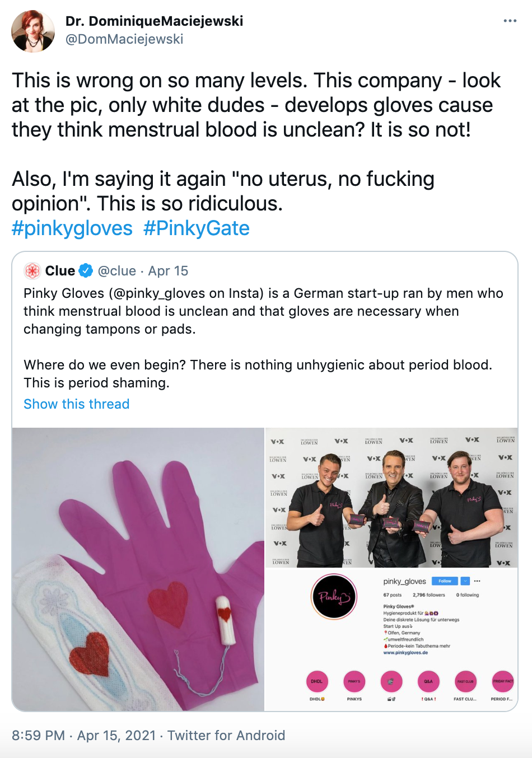
Task: Open the tweet's three-dot more menu
Action: coord(510,21)
